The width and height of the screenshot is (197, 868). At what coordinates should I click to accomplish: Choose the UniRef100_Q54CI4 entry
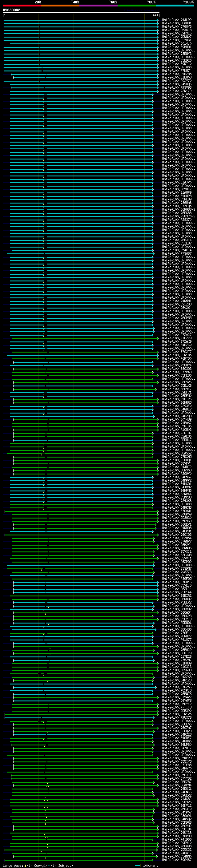176,250
